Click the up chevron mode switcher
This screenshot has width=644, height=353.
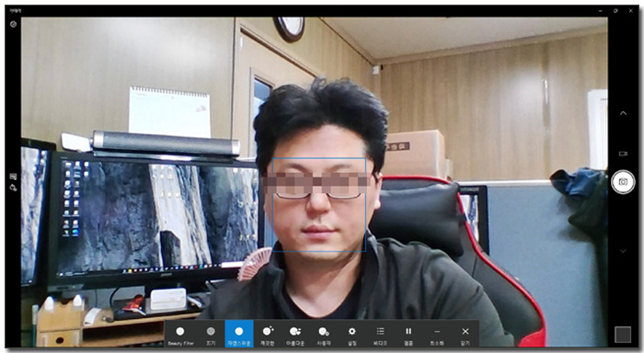coord(623,113)
